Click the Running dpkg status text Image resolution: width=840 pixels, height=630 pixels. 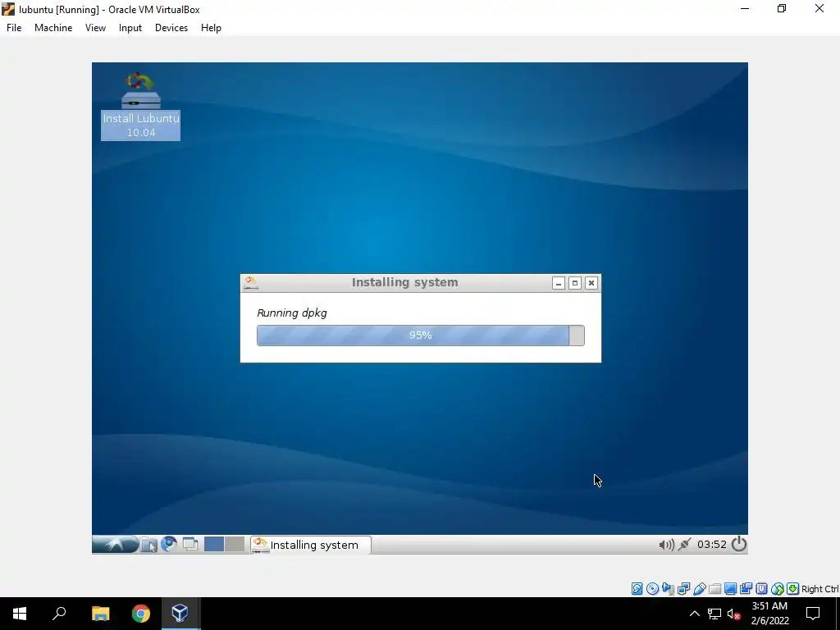[x=292, y=313]
